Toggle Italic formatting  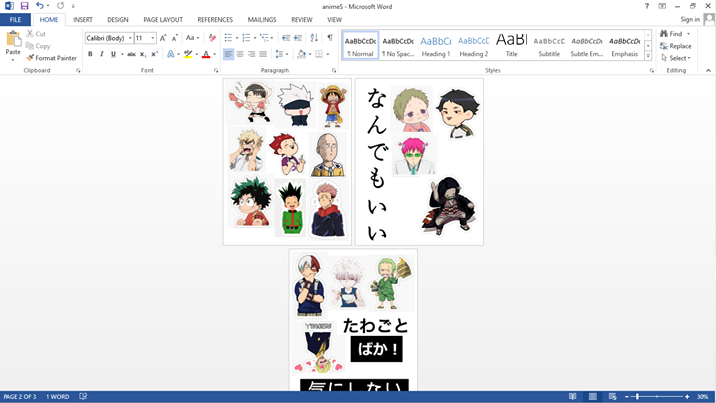(101, 54)
